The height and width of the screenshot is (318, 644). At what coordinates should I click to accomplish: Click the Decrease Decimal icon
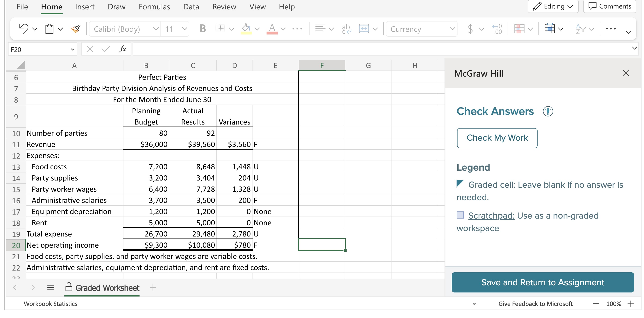(497, 29)
